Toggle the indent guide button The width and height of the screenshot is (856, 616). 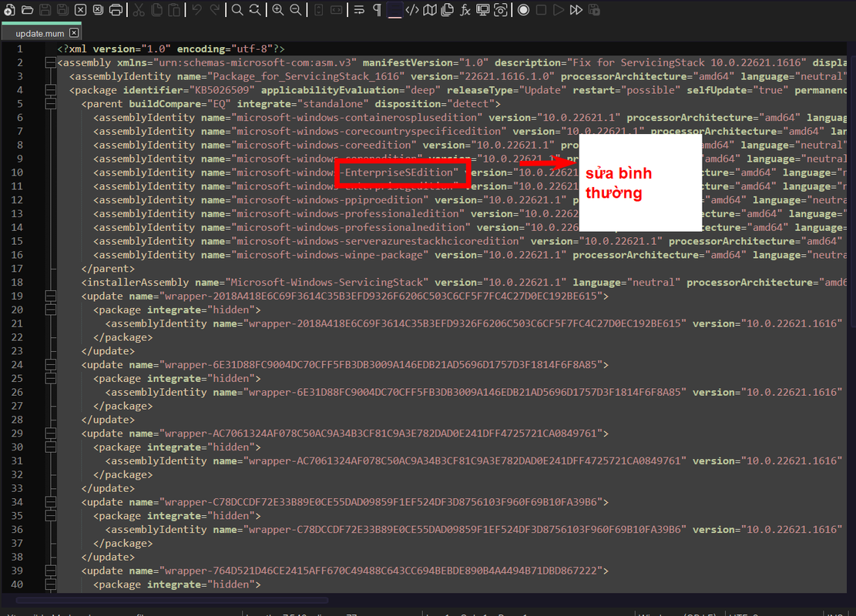click(394, 10)
